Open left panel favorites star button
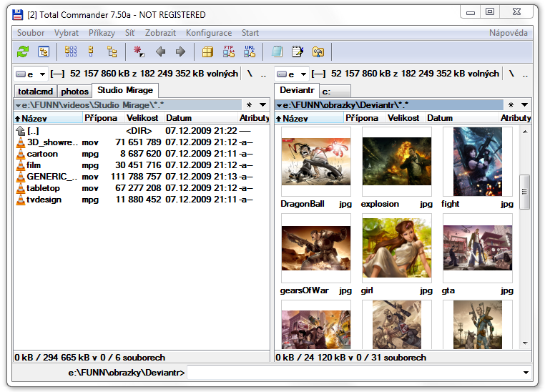545x392 pixels. 249,105
